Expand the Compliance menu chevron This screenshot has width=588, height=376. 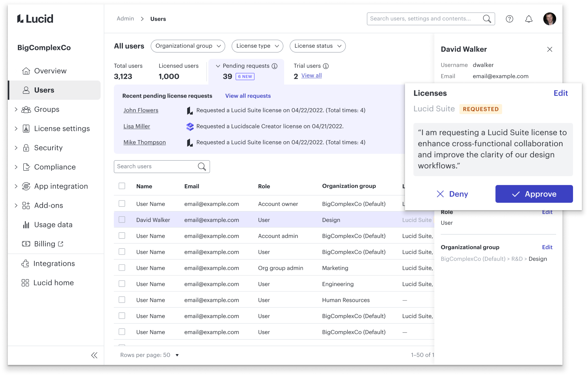pyautogui.click(x=16, y=167)
